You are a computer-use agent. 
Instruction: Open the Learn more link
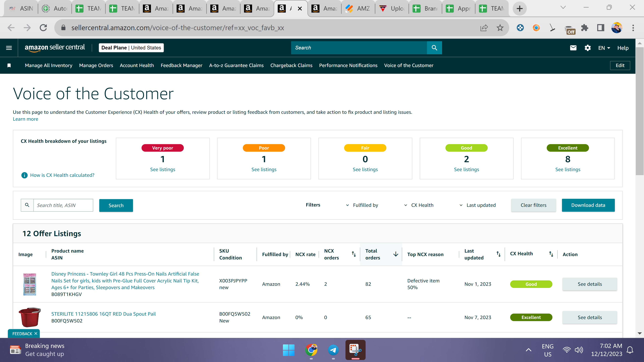25,119
